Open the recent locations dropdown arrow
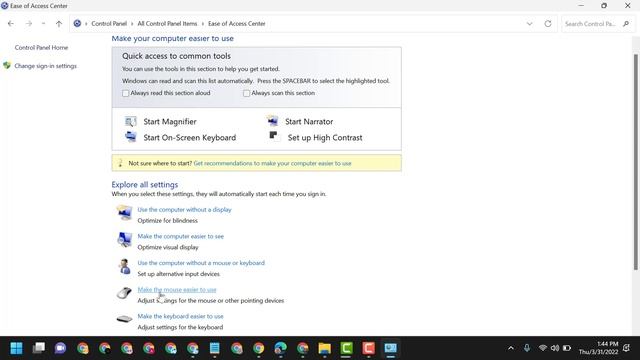640x360 pixels. click(x=43, y=24)
